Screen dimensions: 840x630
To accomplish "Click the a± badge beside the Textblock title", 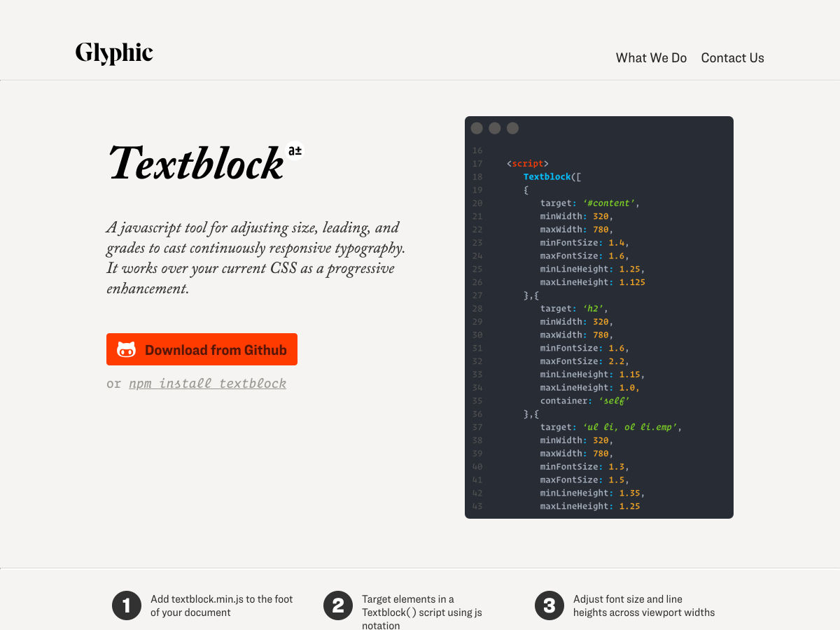I will (x=295, y=150).
